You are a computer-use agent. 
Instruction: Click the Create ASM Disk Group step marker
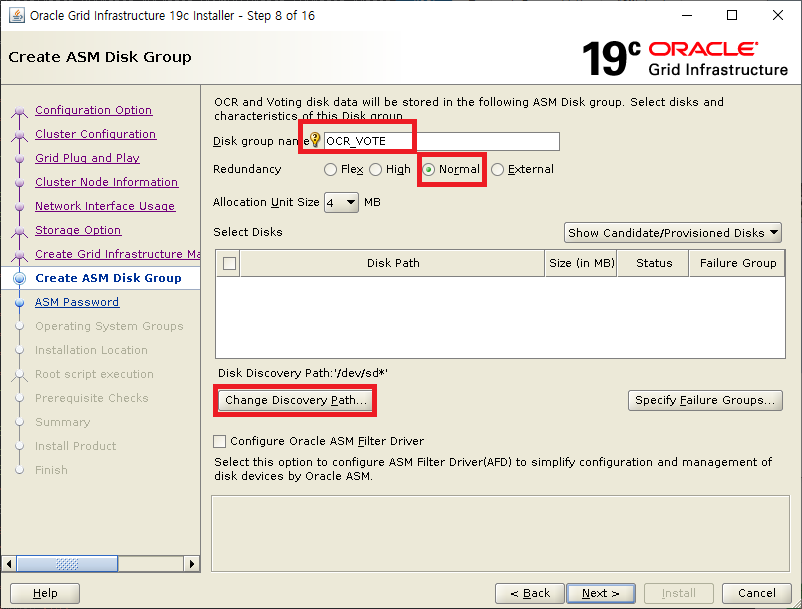(x=19, y=278)
